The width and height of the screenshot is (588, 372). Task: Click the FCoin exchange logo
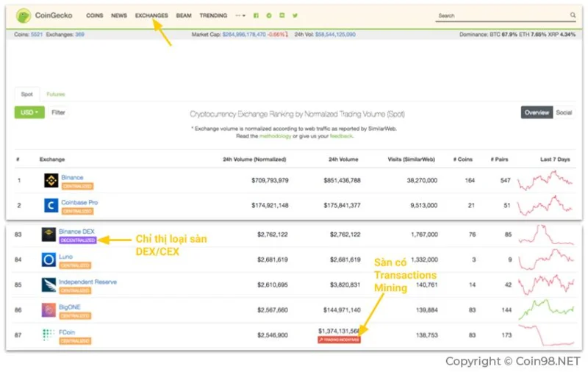[x=49, y=335]
